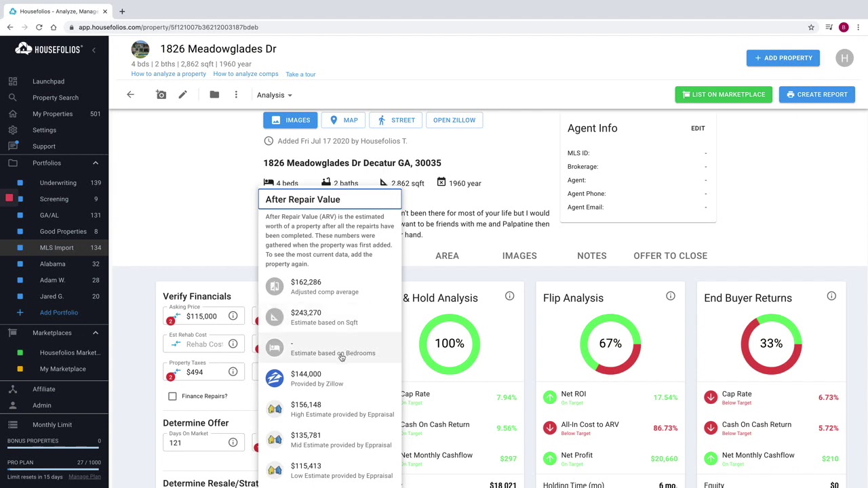868x488 pixels.
Task: Click Buy & Hold Analysis info icon
Action: [509, 296]
